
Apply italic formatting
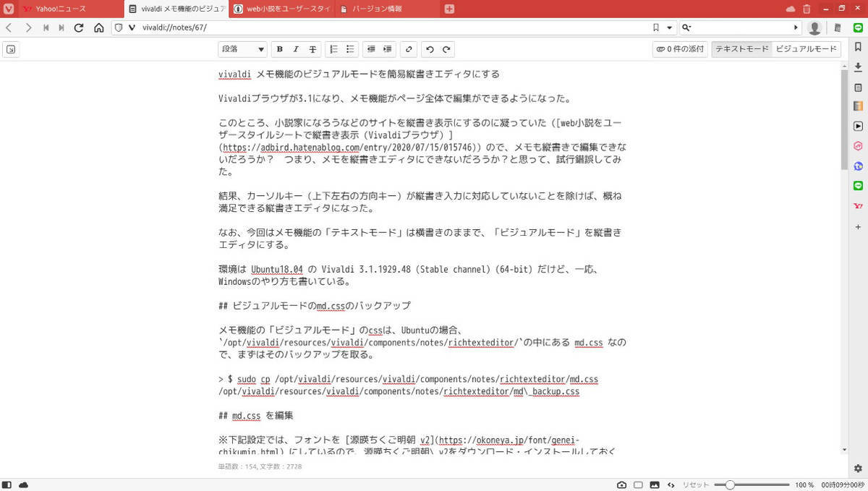pyautogui.click(x=296, y=49)
